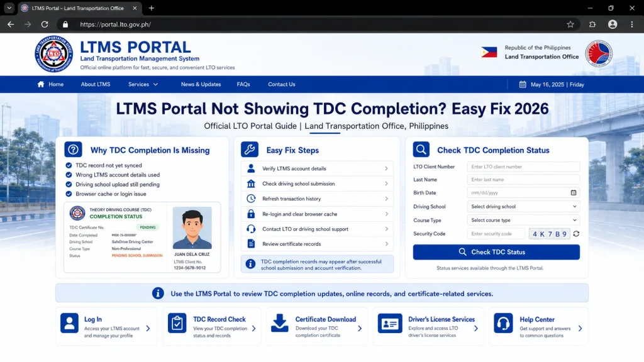The height and width of the screenshot is (362, 644).
Task: Click the magnifier icon beside Check TDC Completion Status
Action: pyautogui.click(x=421, y=150)
